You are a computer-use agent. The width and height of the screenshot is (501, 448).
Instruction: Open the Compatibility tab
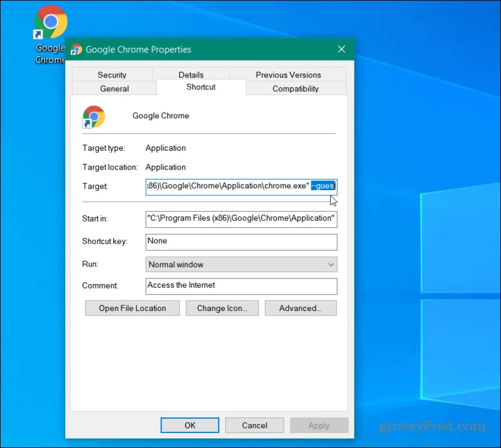pyautogui.click(x=296, y=88)
